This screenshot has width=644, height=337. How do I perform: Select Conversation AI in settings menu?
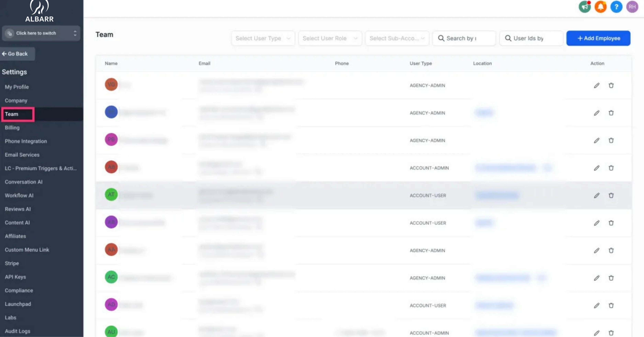pyautogui.click(x=24, y=182)
